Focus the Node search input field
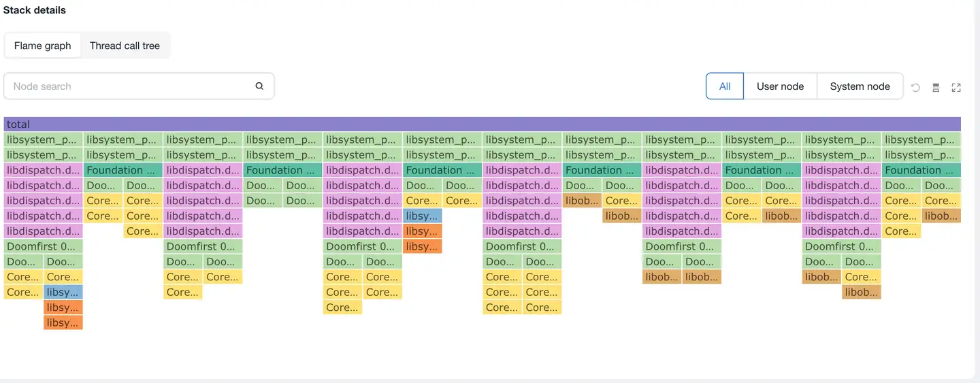The image size is (980, 383). [129, 86]
